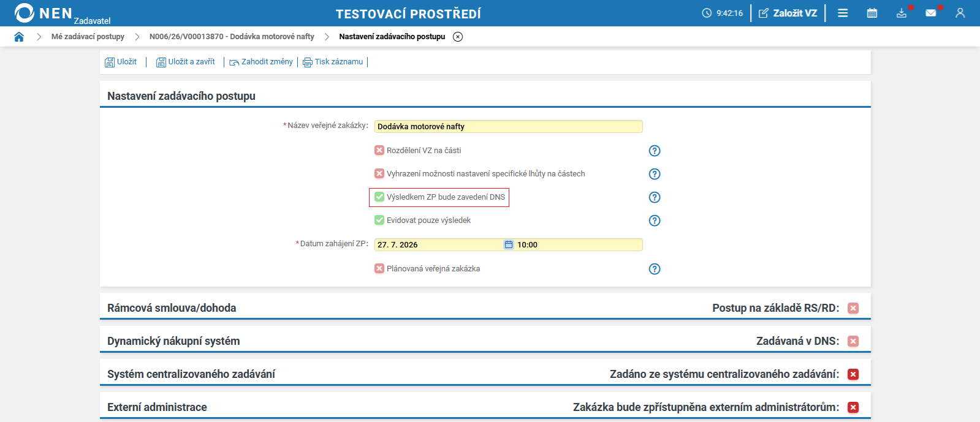
Task: Uncheck Výsledkem ZP bude zavedení DNS
Action: pos(379,197)
